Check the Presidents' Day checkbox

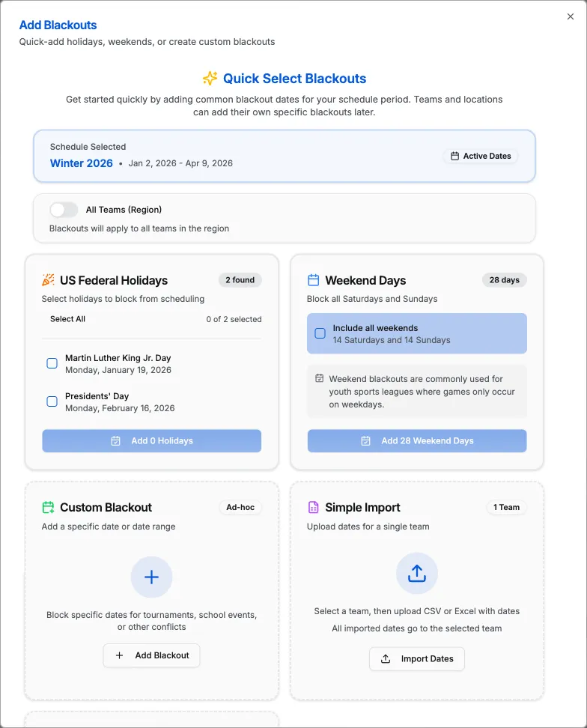(x=52, y=401)
